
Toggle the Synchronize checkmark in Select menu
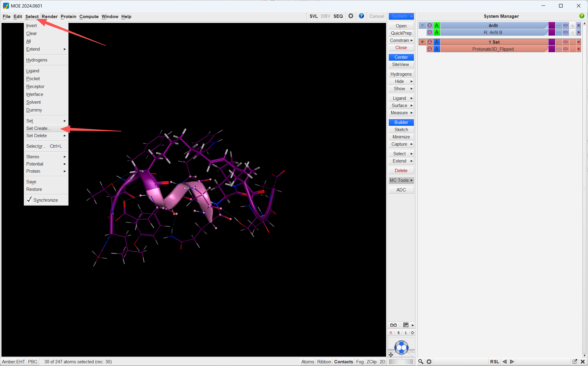[29, 200]
